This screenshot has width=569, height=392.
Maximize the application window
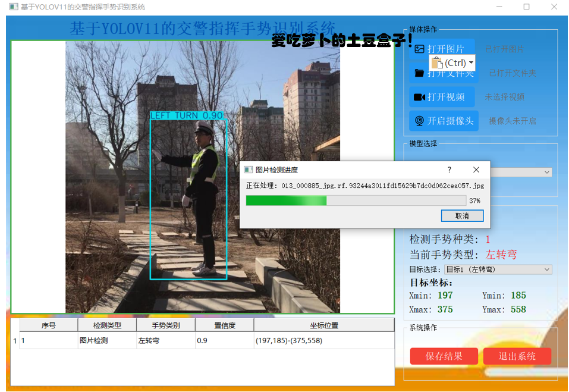coord(527,7)
